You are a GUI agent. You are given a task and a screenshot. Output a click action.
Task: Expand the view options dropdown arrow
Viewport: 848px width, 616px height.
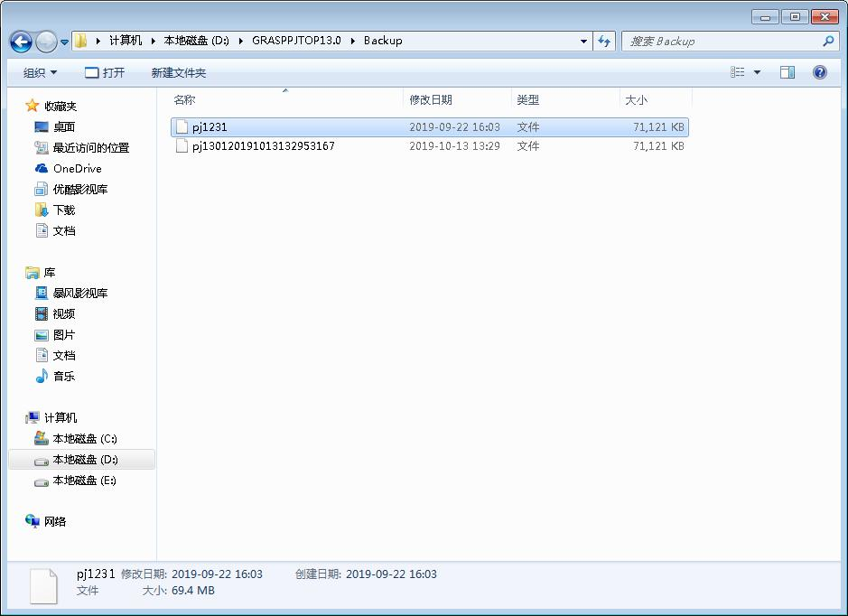pos(757,72)
